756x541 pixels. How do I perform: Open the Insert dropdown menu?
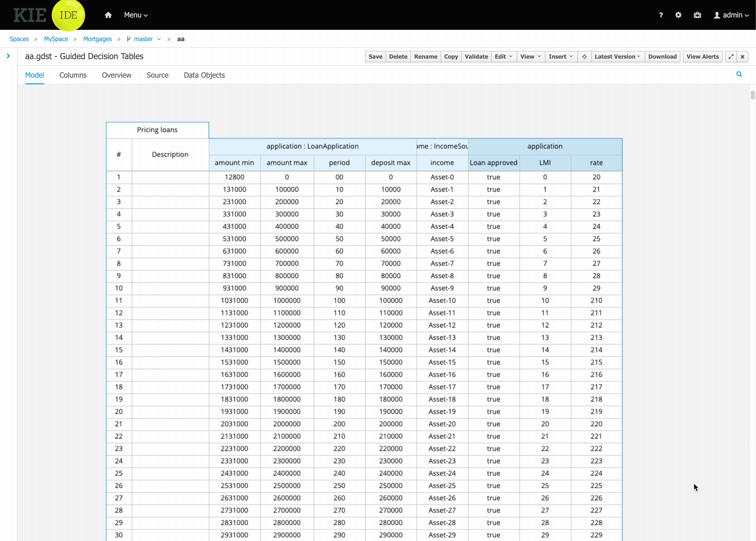pos(560,57)
